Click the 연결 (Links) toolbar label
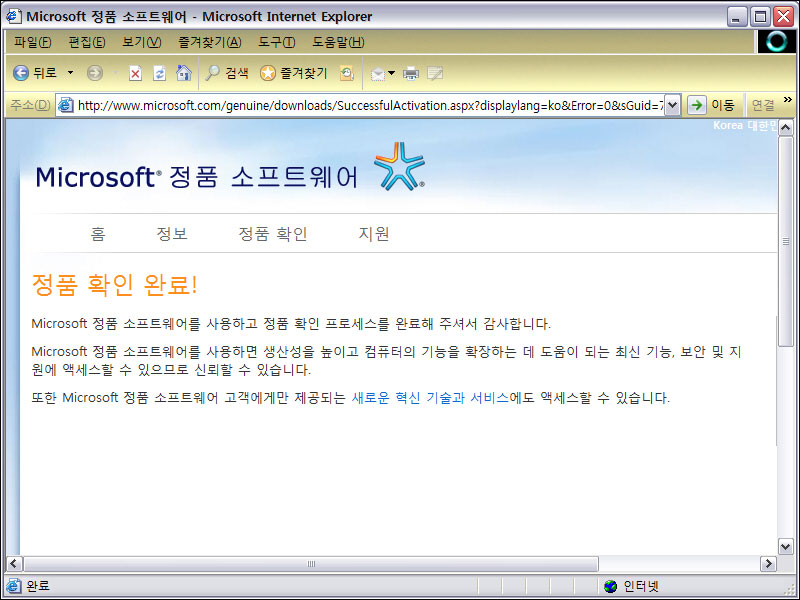800x600 pixels. 763,106
